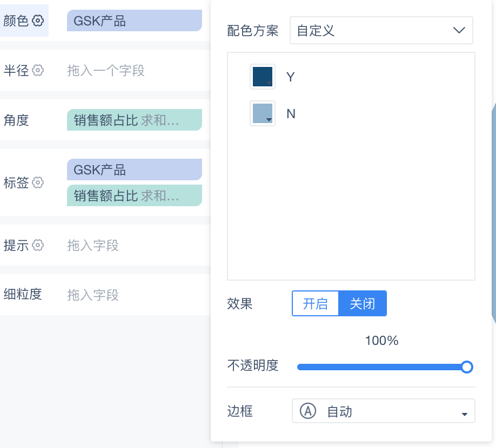The image size is (496, 448).
Task: Click the 半径 drop field placeholder
Action: (106, 71)
